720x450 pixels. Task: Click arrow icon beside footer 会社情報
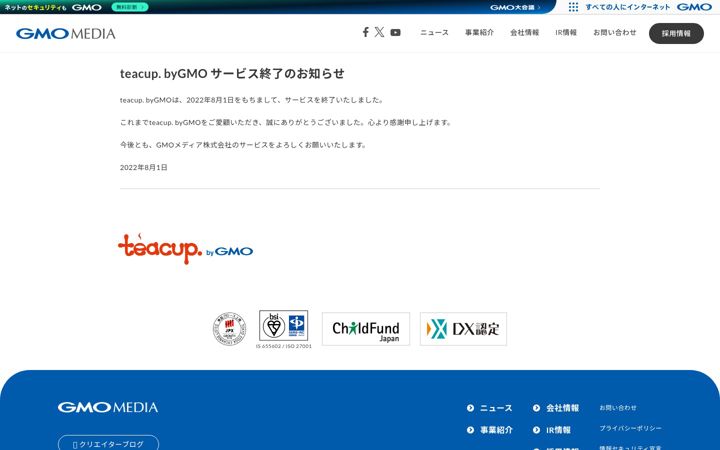click(x=536, y=408)
